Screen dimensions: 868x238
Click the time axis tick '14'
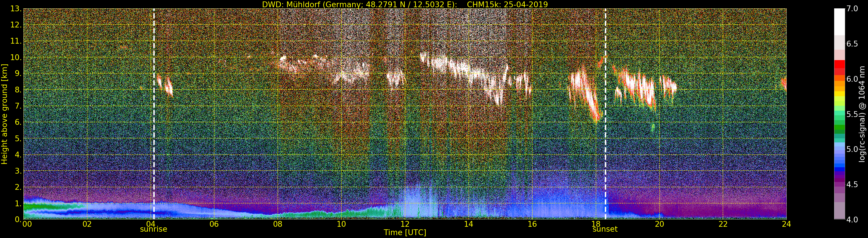click(x=468, y=224)
